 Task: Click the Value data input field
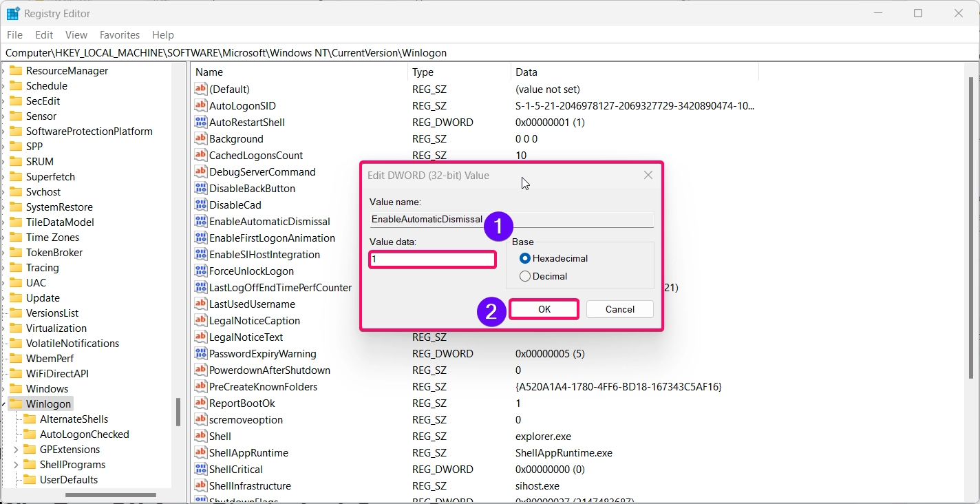click(x=432, y=260)
